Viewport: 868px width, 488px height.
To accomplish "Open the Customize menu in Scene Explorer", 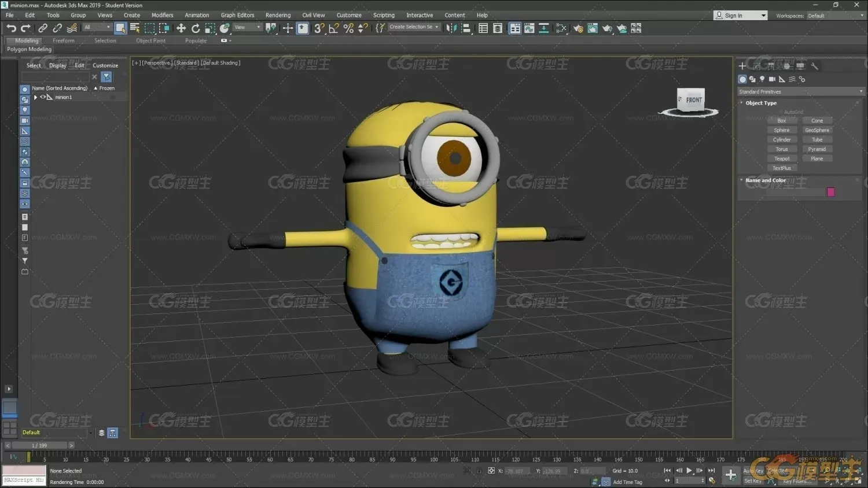I will point(105,65).
